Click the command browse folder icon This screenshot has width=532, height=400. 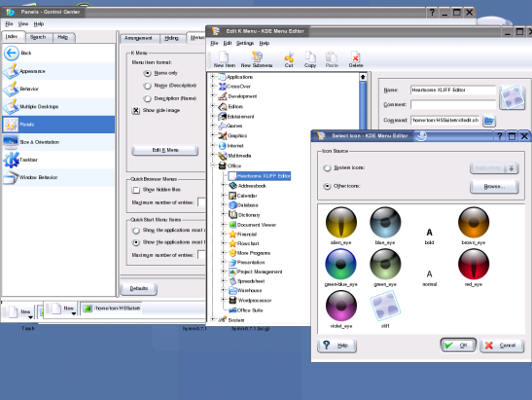click(x=489, y=121)
